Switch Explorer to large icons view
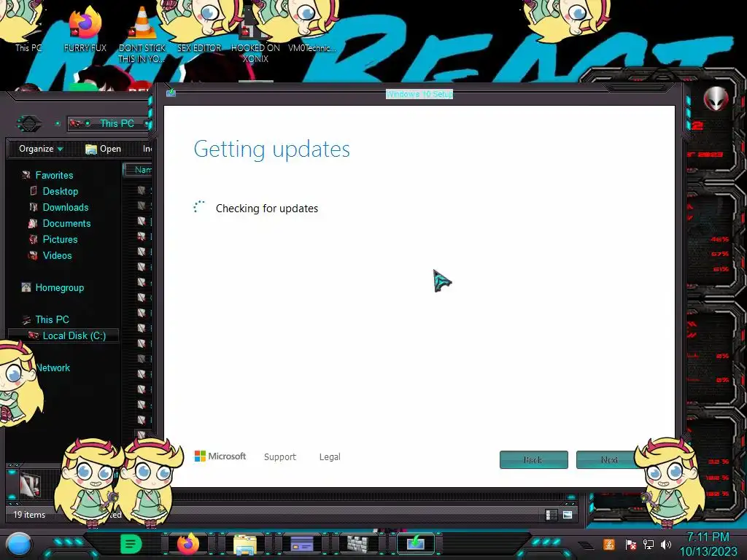 coord(568,515)
